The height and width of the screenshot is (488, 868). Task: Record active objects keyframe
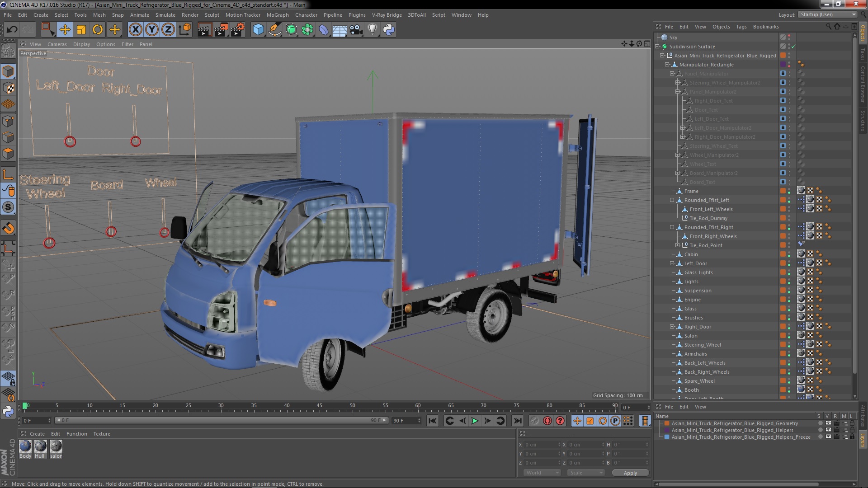point(535,421)
